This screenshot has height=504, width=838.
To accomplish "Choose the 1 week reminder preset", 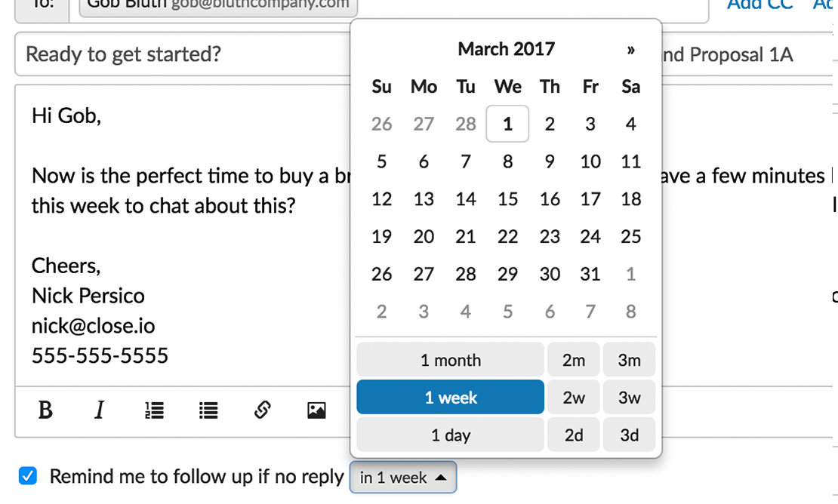I will pyautogui.click(x=451, y=397).
